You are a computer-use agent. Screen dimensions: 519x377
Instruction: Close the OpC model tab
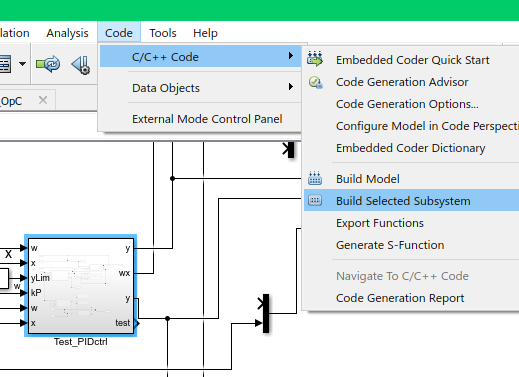(x=43, y=100)
